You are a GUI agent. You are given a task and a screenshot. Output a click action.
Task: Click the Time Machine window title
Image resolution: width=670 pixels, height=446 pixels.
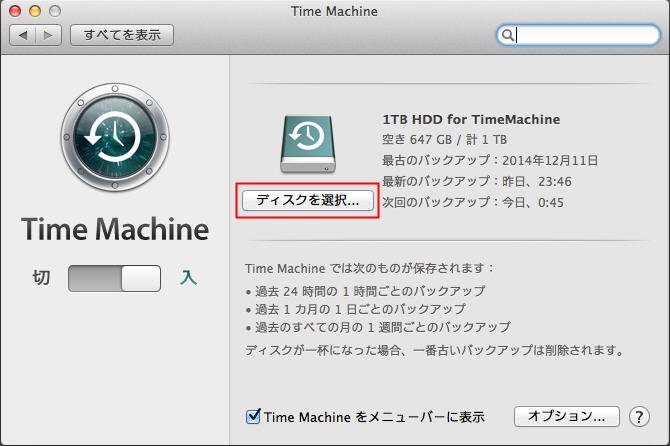(335, 11)
